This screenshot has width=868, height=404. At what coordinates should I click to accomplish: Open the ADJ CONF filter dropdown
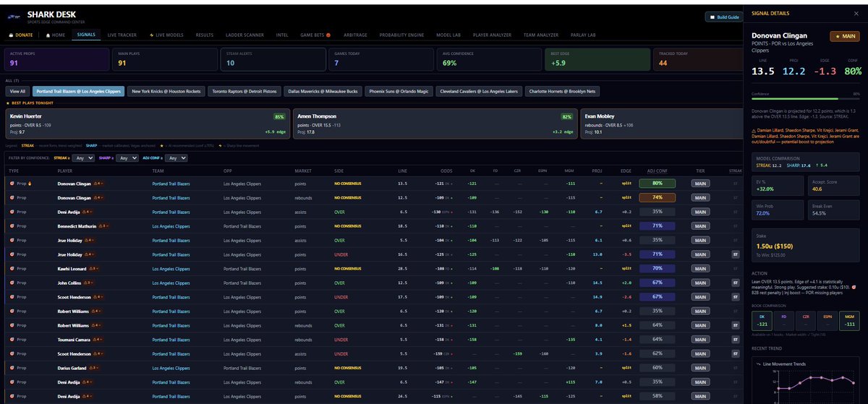pos(176,158)
